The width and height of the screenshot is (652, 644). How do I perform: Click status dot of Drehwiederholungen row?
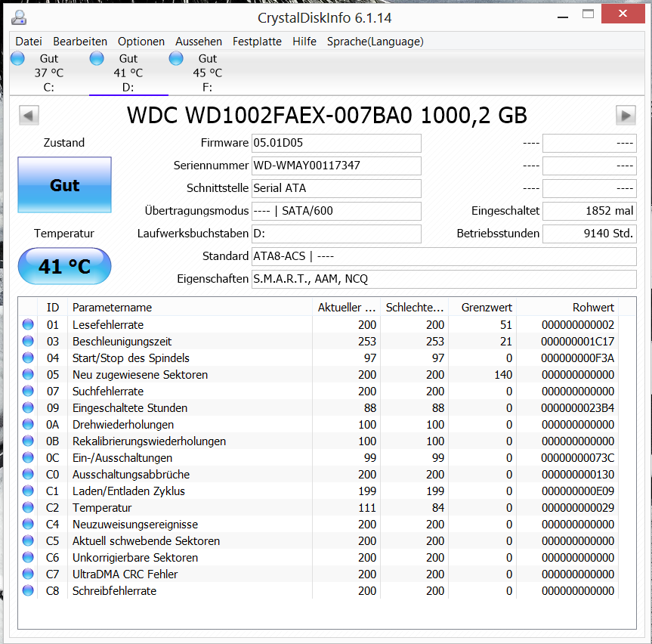[28, 424]
